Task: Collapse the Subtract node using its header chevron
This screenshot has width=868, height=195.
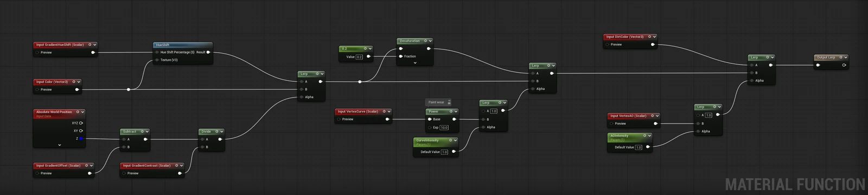Action: pyautogui.click(x=146, y=132)
